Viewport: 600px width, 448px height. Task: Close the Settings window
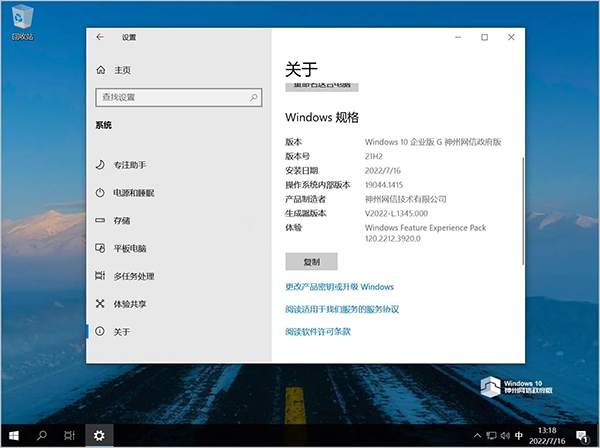pos(511,37)
